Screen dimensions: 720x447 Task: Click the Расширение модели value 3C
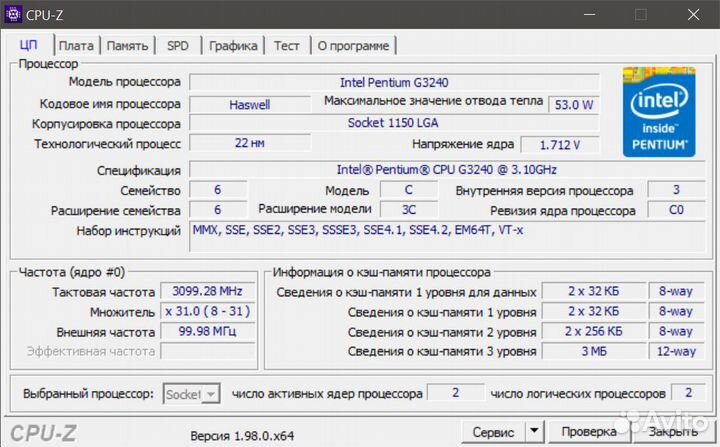(409, 210)
